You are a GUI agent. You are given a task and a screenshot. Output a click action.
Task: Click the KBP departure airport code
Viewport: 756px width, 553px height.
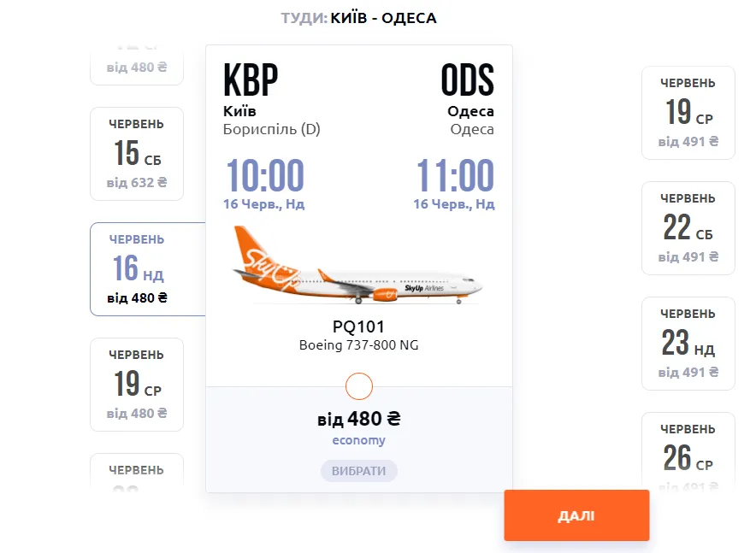(x=251, y=80)
